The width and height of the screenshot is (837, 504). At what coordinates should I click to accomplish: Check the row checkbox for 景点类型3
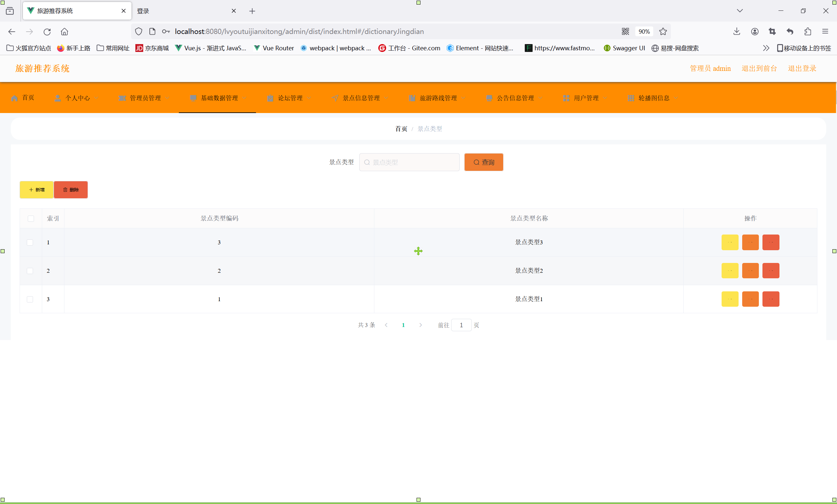pos(30,242)
